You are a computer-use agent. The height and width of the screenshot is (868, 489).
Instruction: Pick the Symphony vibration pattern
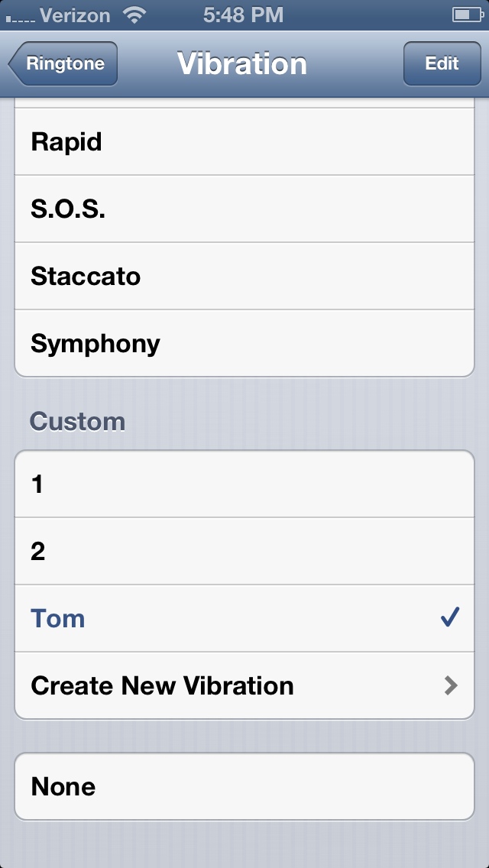(x=244, y=343)
